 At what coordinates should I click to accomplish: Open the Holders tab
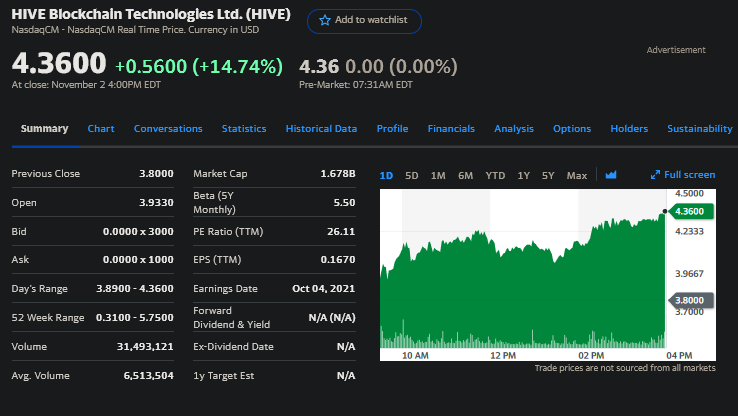tap(629, 128)
